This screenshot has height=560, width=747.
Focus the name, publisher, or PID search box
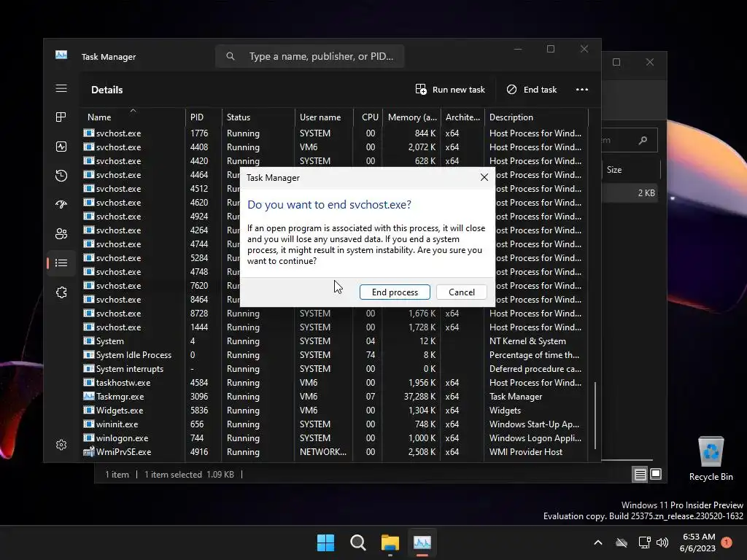point(309,56)
